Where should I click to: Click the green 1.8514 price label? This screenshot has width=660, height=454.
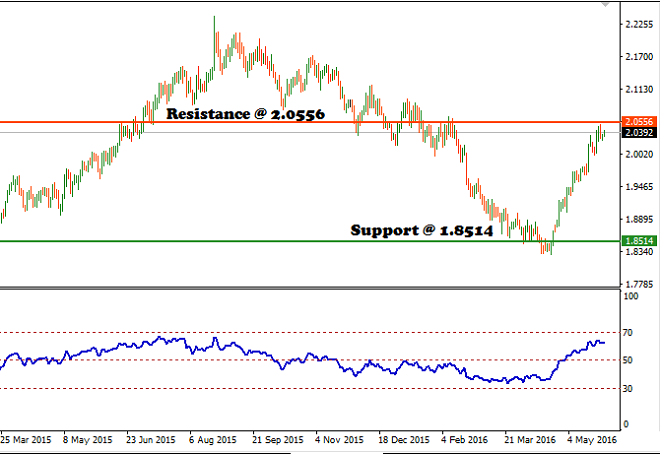tap(639, 241)
